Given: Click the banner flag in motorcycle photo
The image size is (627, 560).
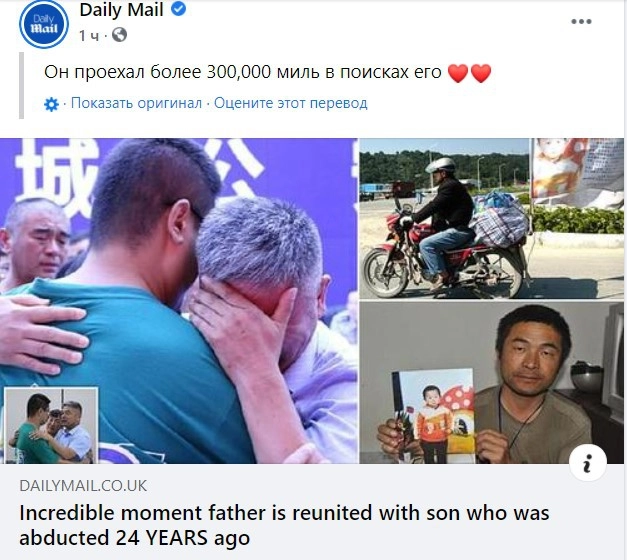Looking at the screenshot, I should pyautogui.click(x=577, y=172).
